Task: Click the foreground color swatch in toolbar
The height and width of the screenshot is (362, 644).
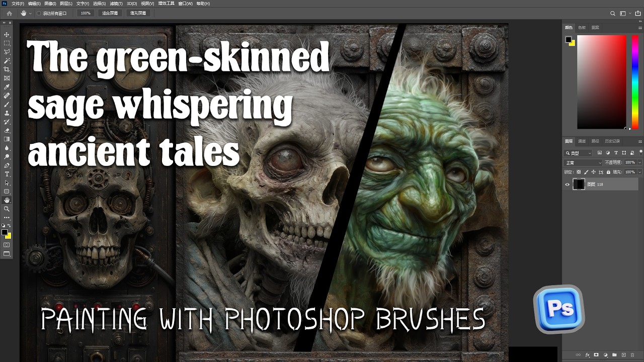Action: pos(5,232)
